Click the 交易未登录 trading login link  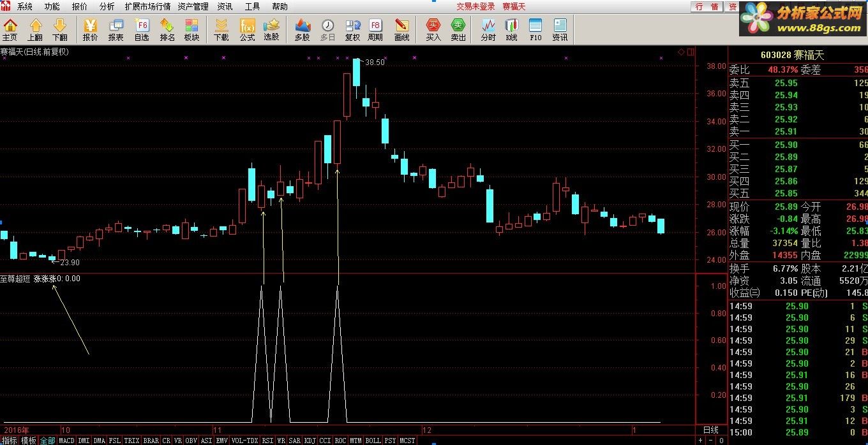pos(475,6)
